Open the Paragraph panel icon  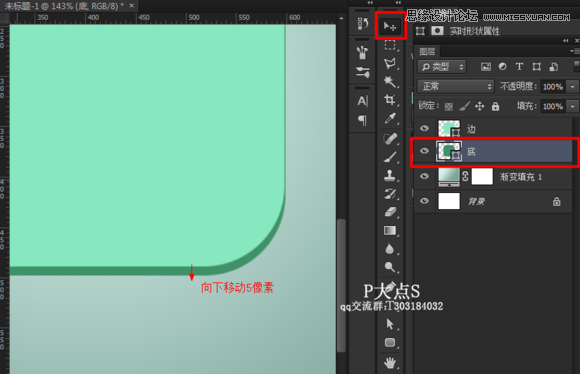pyautogui.click(x=362, y=120)
